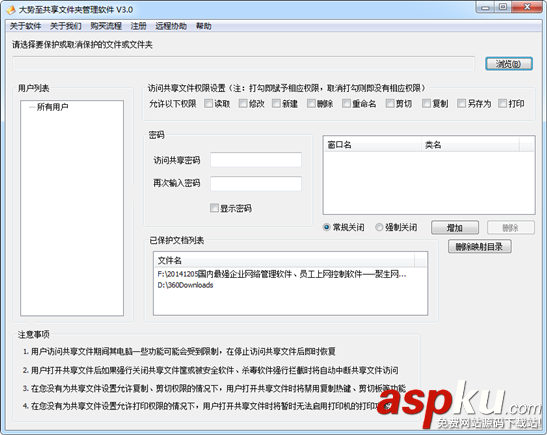Open the 关于软件 menu
547x435 pixels.
tap(25, 26)
